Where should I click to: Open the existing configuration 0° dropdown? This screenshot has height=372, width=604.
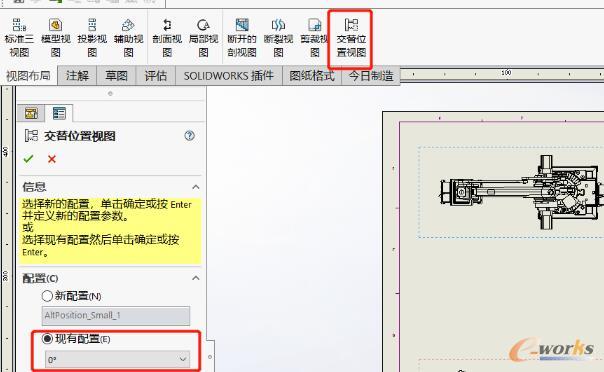click(117, 359)
